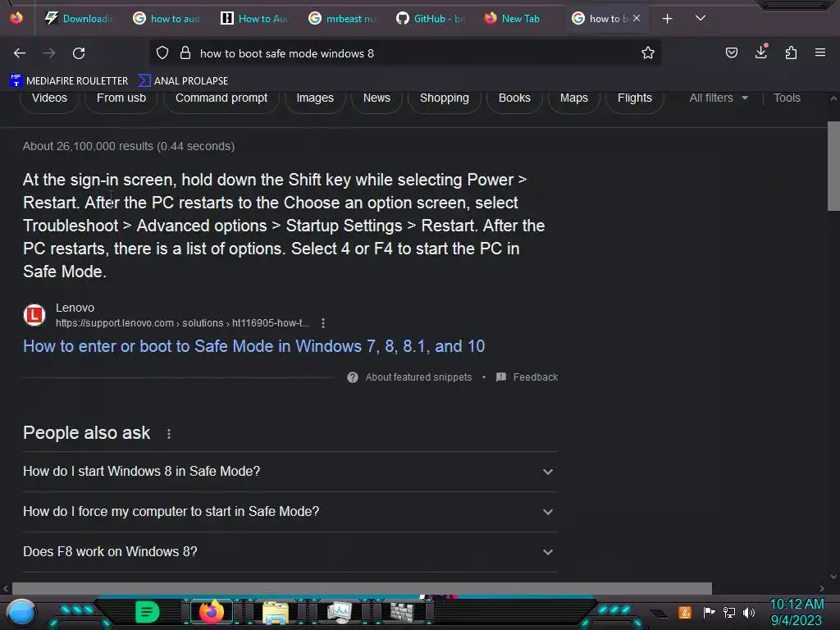Click the scroll-right arrow of the horizontal scrollbar
Viewport: 840px width, 630px height.
coord(822,588)
